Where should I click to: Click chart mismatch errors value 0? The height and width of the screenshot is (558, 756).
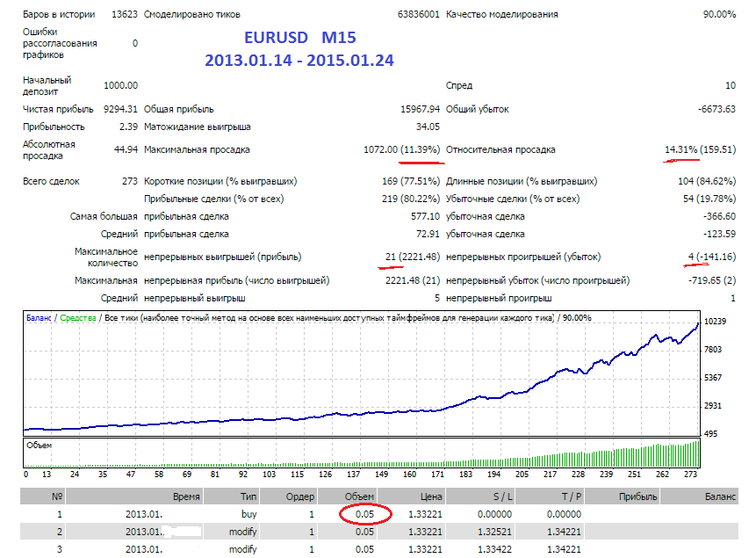click(135, 43)
